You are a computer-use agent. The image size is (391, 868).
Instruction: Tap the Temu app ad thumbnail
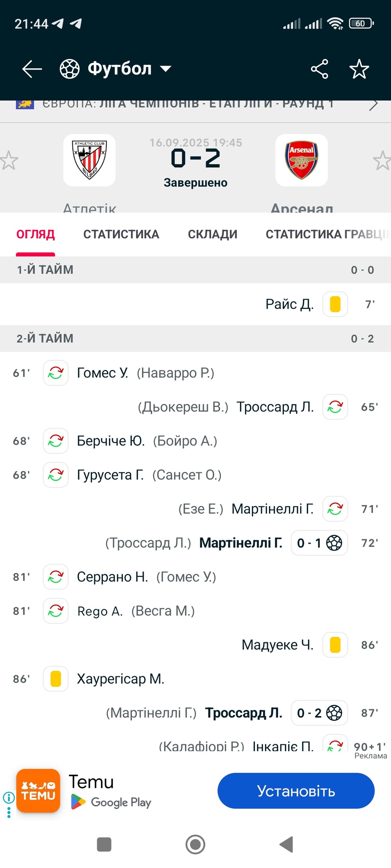38,791
